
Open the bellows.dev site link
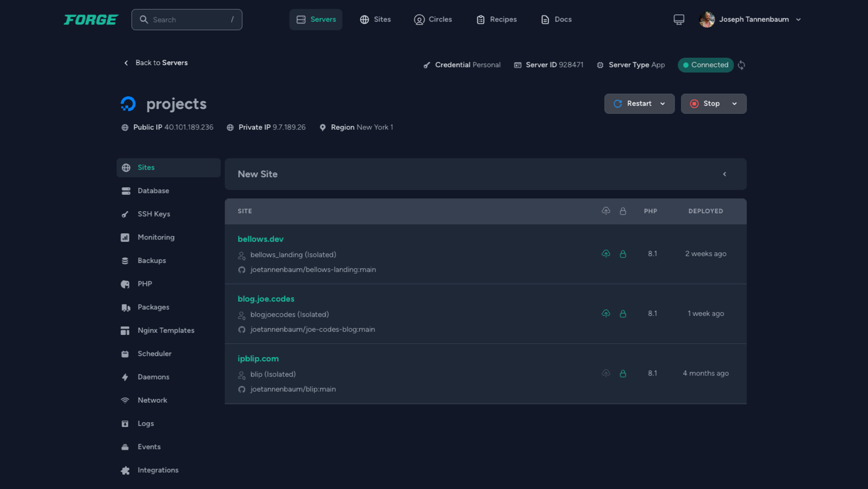pos(260,239)
